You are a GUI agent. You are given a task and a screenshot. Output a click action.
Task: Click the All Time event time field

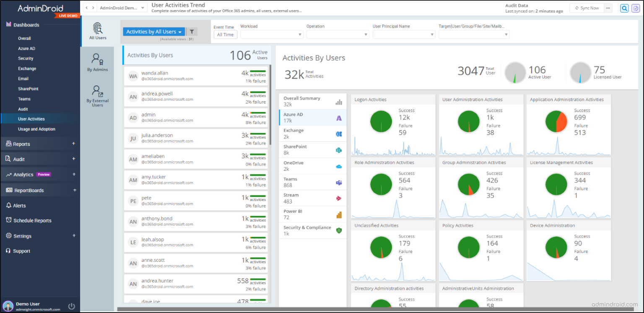pos(225,34)
